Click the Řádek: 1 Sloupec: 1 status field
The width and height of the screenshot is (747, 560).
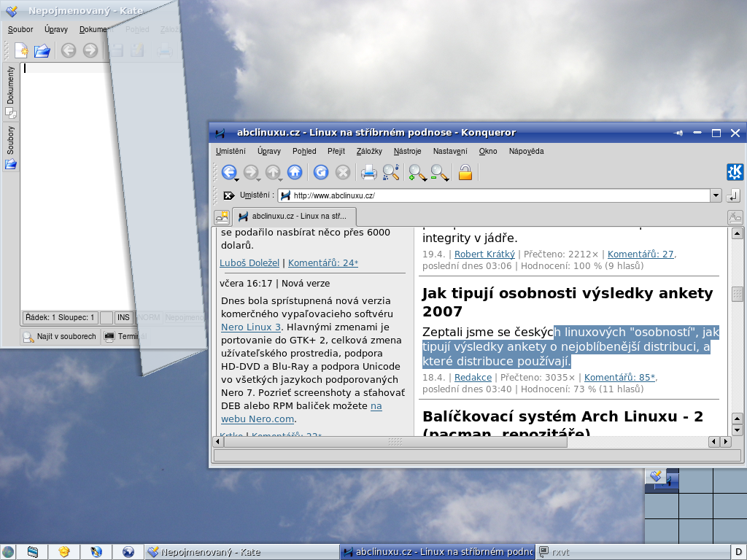coord(60,318)
